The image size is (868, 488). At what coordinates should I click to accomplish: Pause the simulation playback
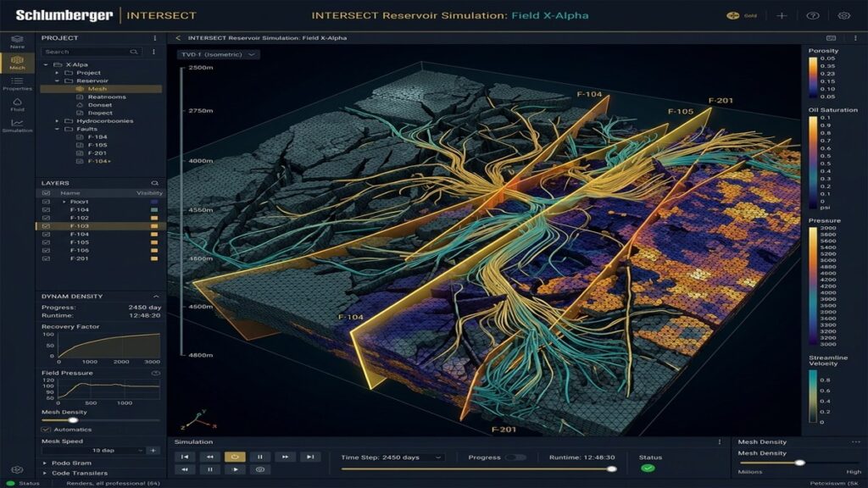(x=259, y=457)
